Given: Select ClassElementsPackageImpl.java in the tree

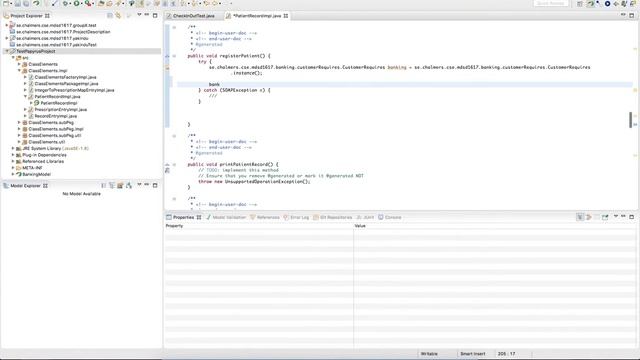Looking at the screenshot, I should click(66, 84).
